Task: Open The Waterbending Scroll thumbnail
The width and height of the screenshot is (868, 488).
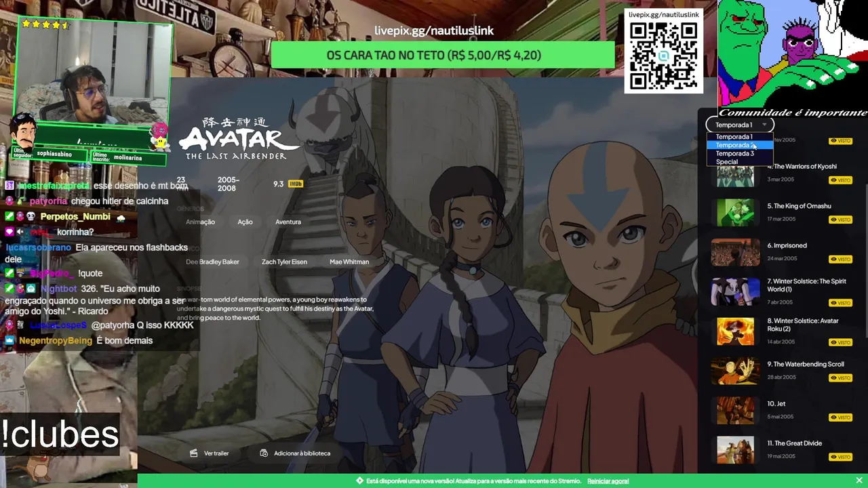Action: pyautogui.click(x=735, y=371)
